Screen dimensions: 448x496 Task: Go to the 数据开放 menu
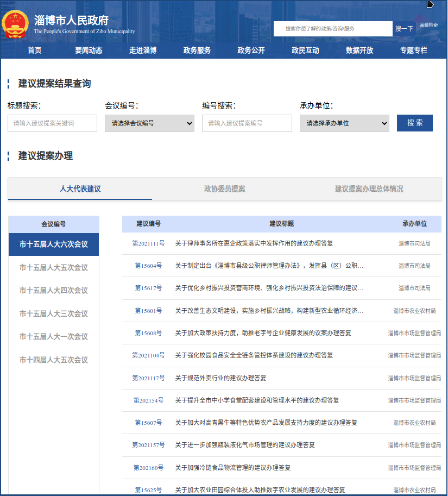[x=359, y=51]
